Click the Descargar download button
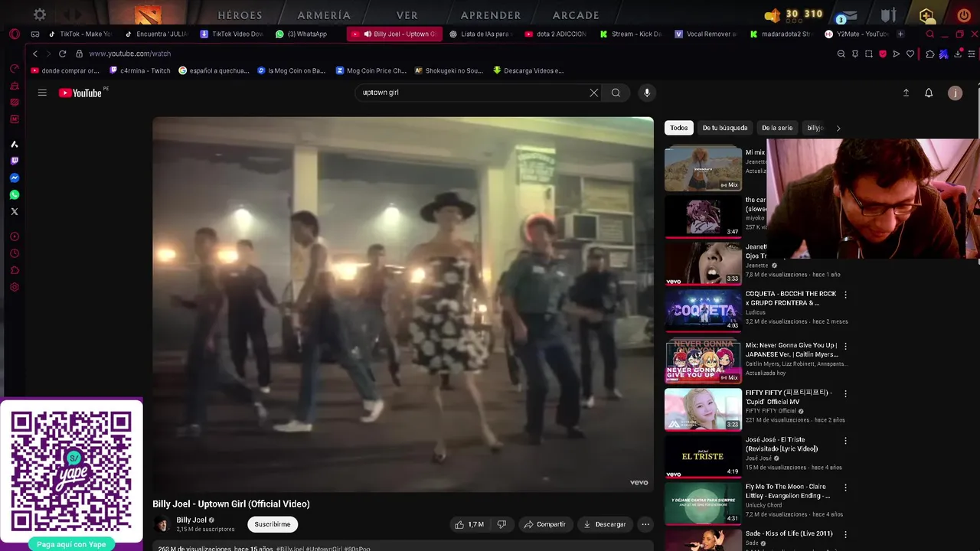The height and width of the screenshot is (551, 980). click(x=604, y=524)
